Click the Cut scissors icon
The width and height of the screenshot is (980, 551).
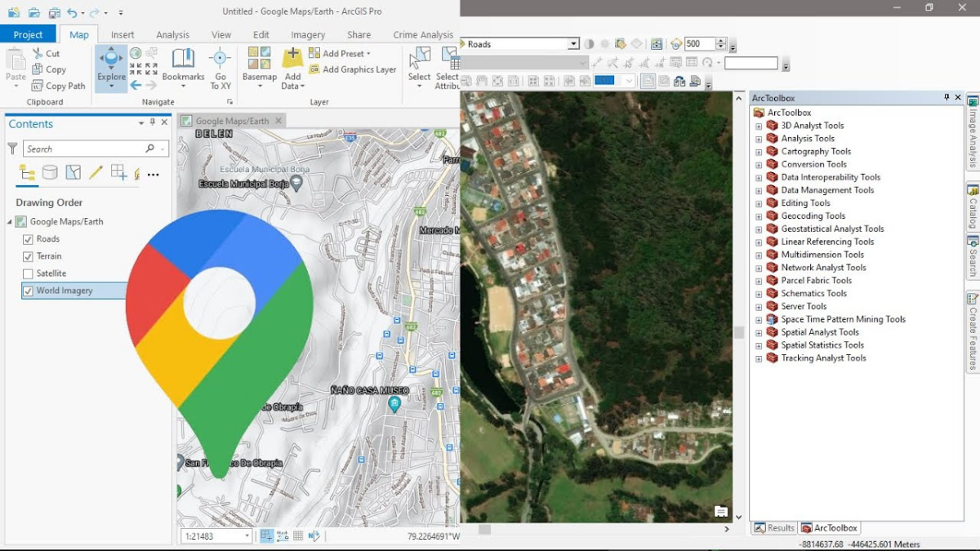tap(38, 54)
